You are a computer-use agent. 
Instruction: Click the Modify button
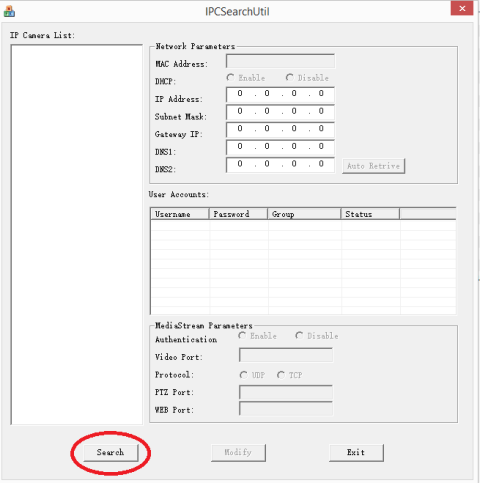(x=238, y=452)
